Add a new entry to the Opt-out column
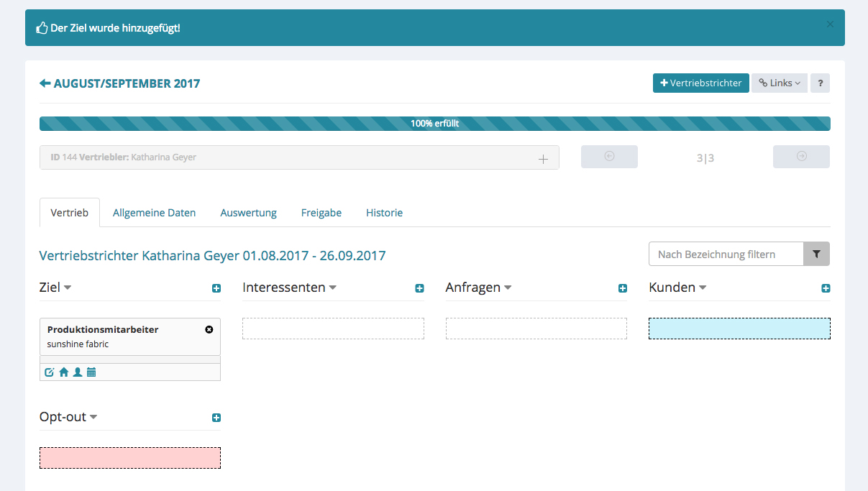This screenshot has height=491, width=868. click(216, 418)
